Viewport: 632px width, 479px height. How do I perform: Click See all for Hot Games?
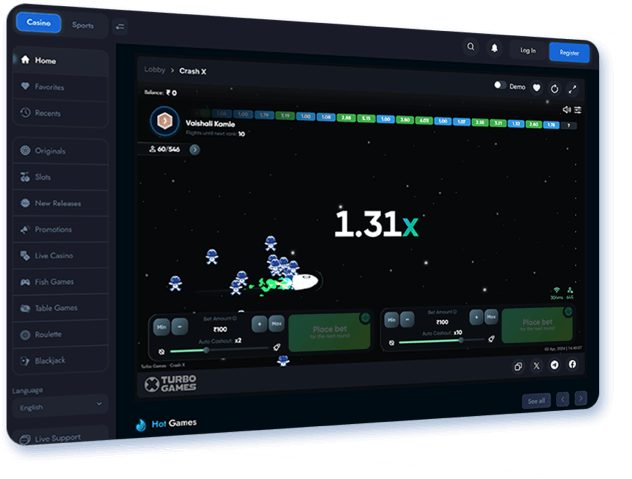click(x=536, y=401)
